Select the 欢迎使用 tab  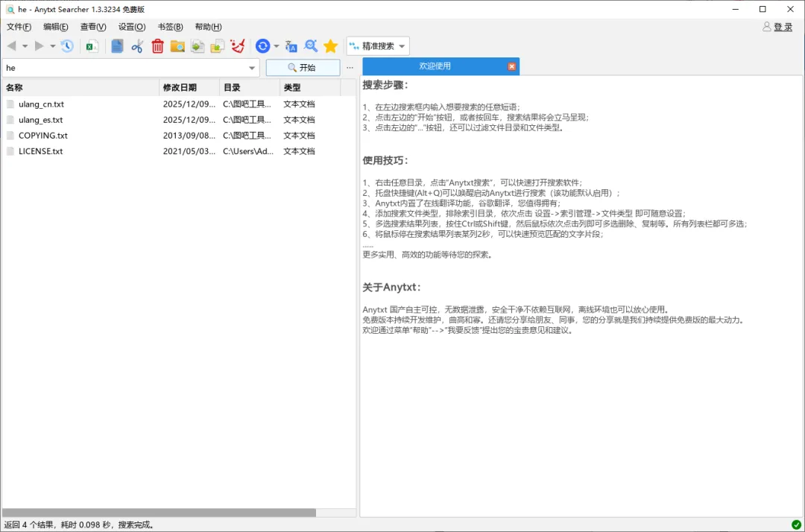tap(435, 66)
